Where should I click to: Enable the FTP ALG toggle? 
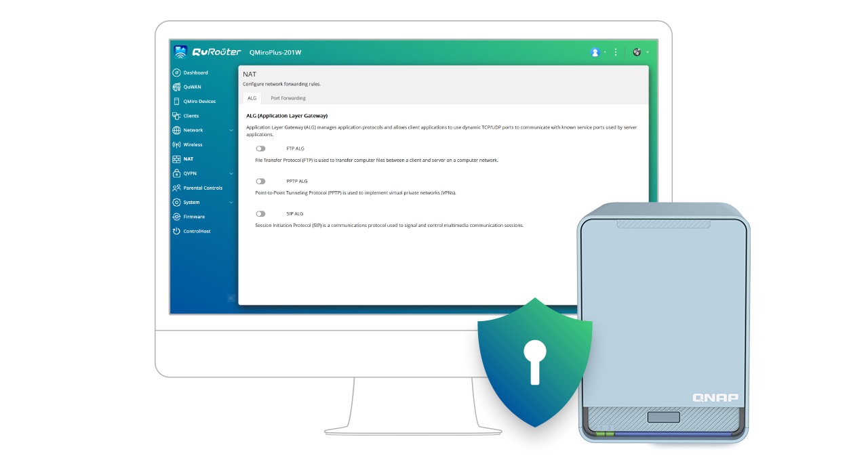click(260, 148)
